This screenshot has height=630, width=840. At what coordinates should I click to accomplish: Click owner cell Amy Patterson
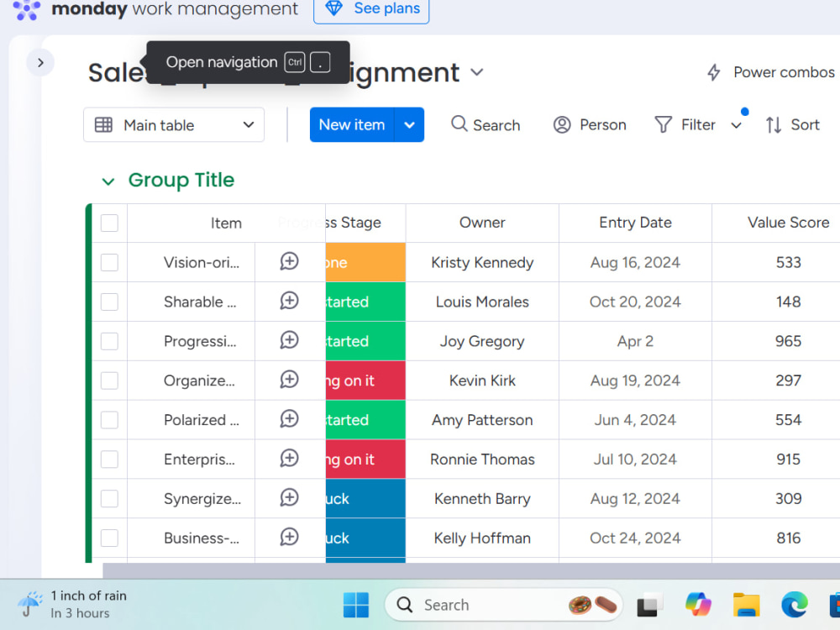tap(482, 420)
